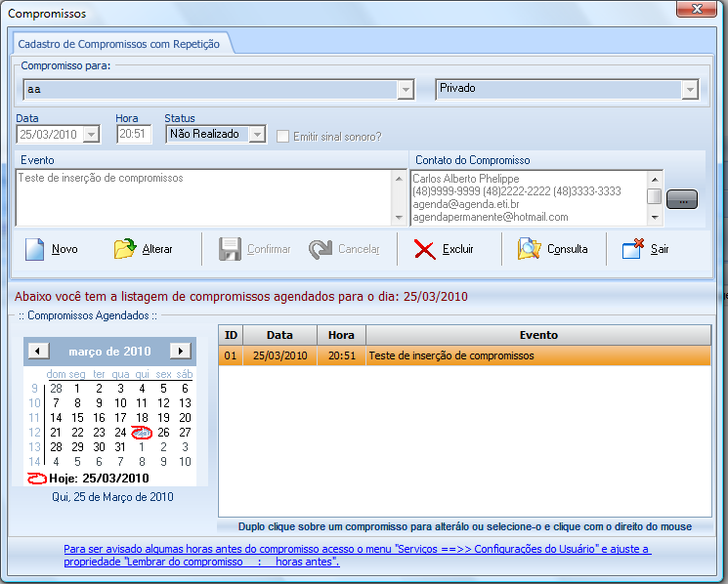Click 'Teste de inserção de compromissos' in table

pos(451,355)
